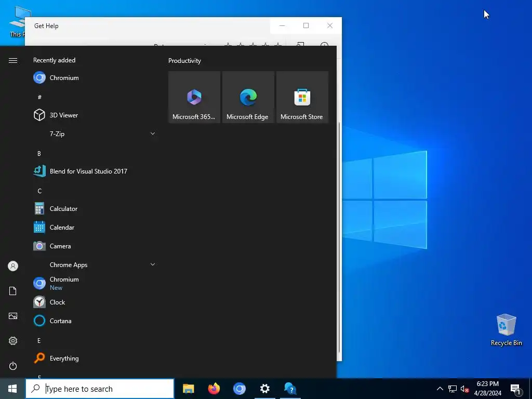
Task: Close the Get Help window
Action: tap(330, 25)
